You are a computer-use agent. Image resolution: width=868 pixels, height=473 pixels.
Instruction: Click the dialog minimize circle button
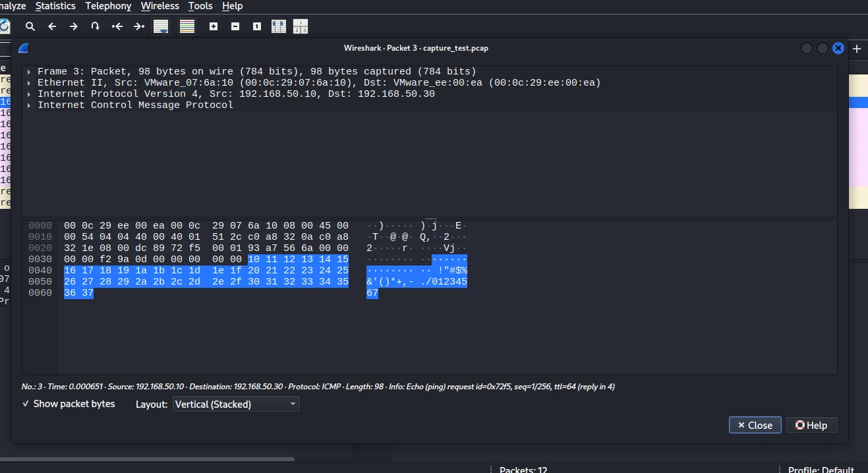pos(807,48)
